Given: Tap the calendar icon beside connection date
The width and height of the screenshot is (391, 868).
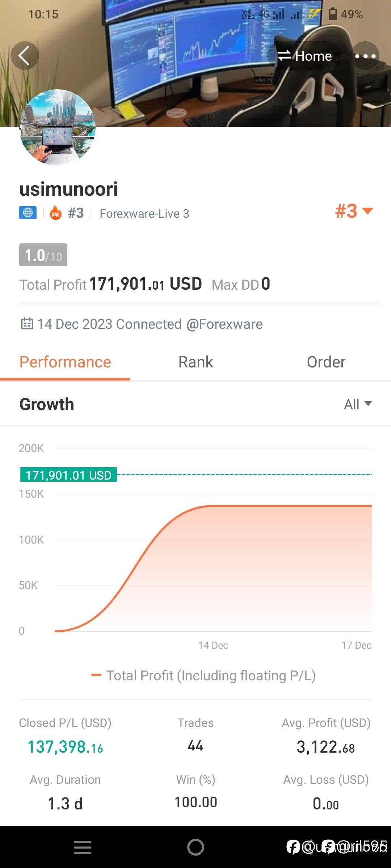Looking at the screenshot, I should point(27,324).
